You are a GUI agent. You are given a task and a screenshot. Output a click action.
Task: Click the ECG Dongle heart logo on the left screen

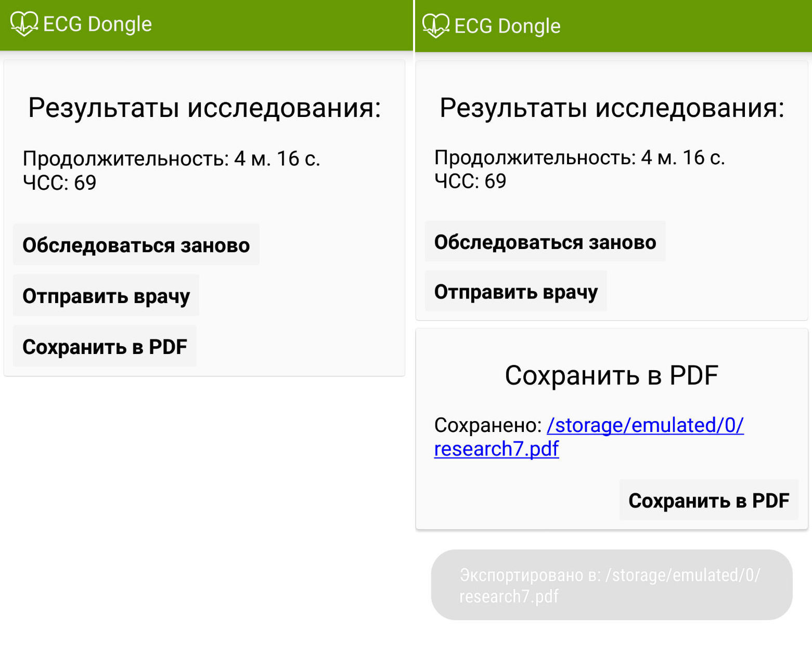pyautogui.click(x=24, y=23)
